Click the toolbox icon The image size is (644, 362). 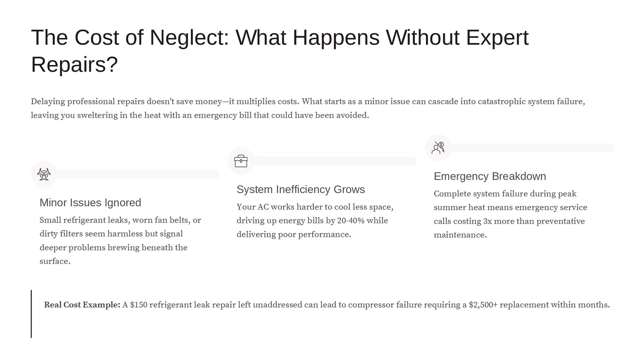click(241, 161)
